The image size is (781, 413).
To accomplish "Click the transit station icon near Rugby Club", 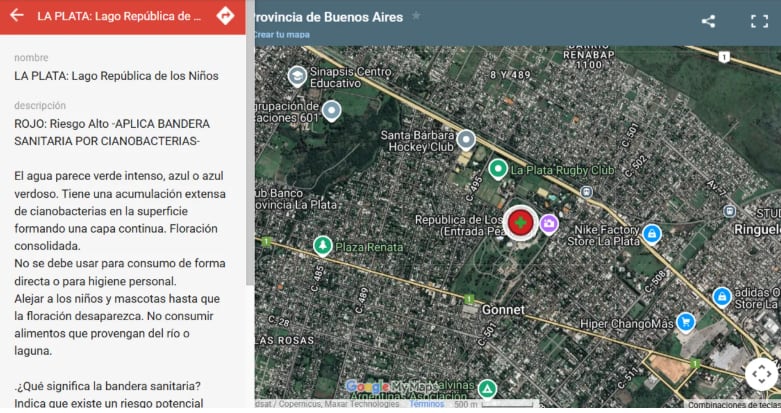I will [x=587, y=192].
